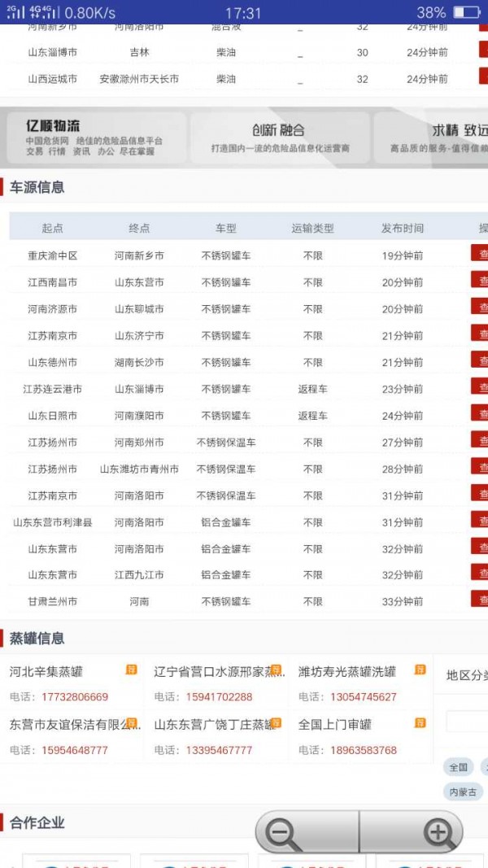Select the 全国 region tag
This screenshot has height=868, width=488.
(458, 767)
